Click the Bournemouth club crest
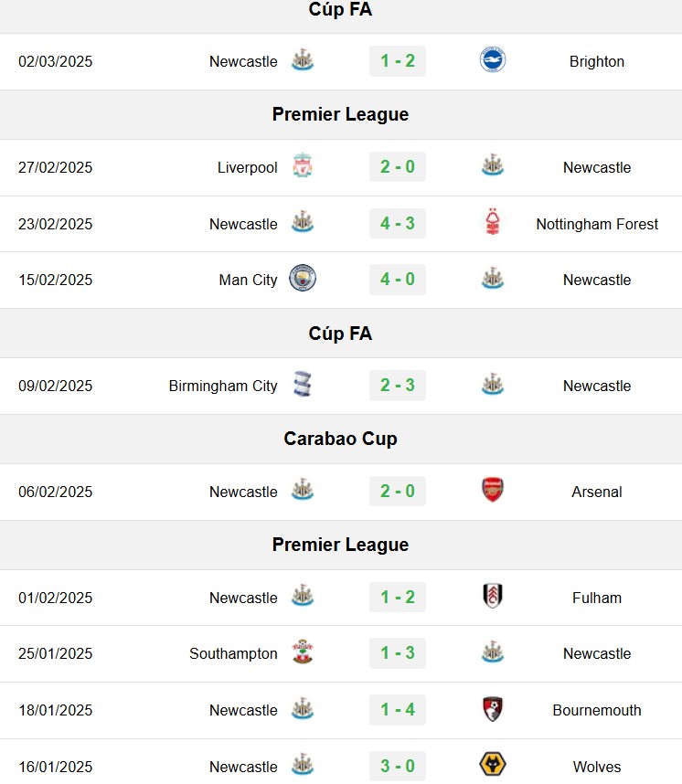This screenshot has height=784, width=682. pos(493,709)
